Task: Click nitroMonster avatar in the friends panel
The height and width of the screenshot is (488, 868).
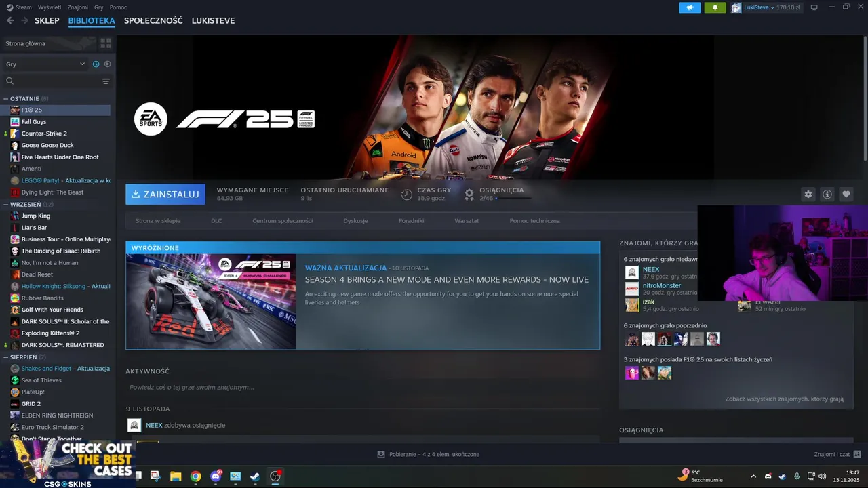Action: click(632, 289)
